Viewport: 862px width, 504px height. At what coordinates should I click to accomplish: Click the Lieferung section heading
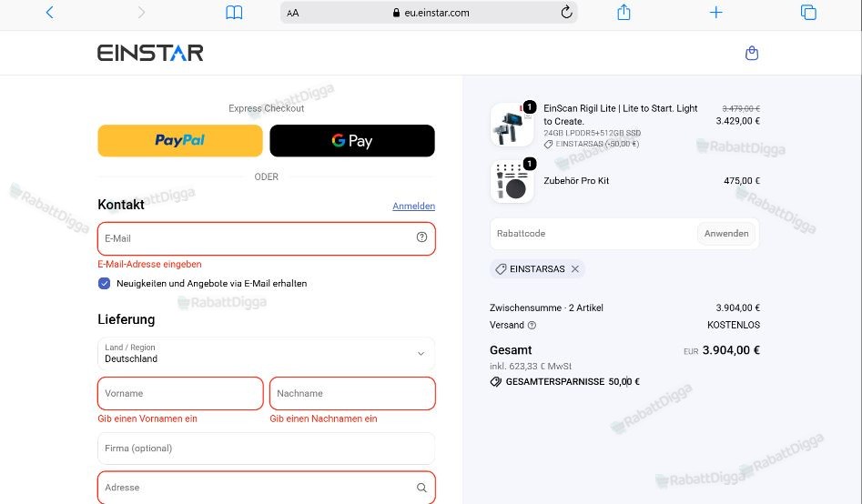126,319
